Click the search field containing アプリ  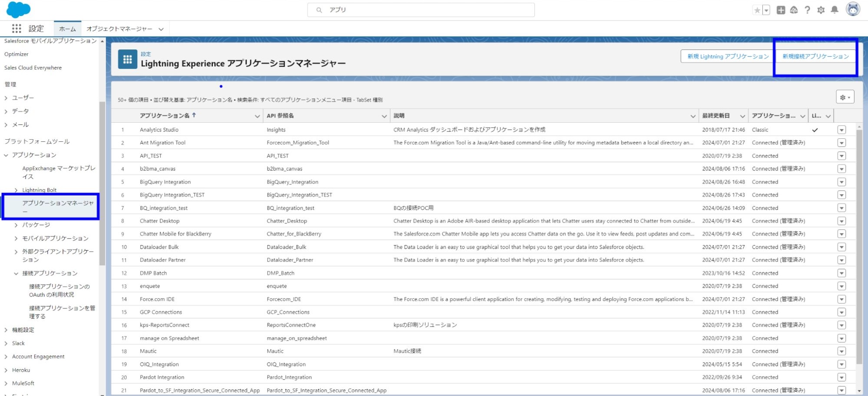click(420, 10)
